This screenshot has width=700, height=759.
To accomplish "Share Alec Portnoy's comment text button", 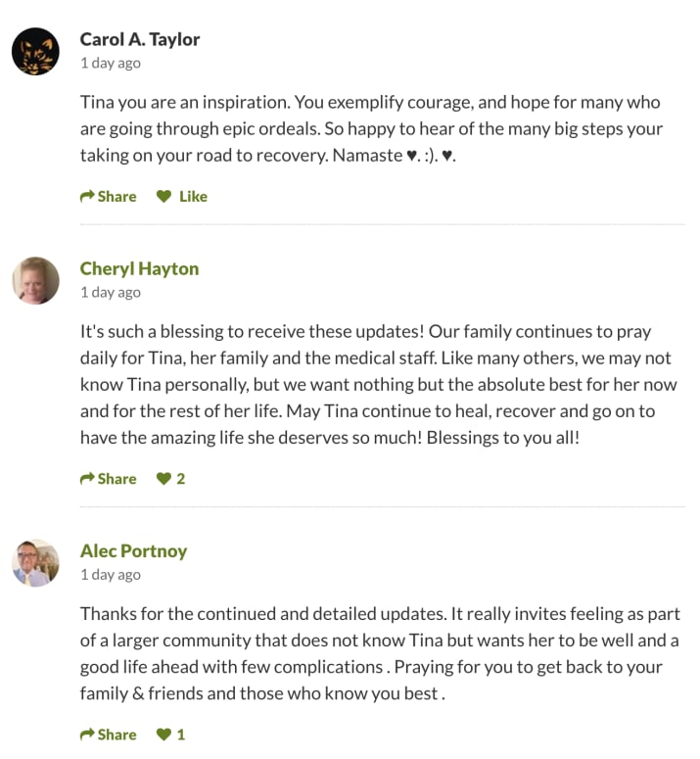I will point(117,735).
